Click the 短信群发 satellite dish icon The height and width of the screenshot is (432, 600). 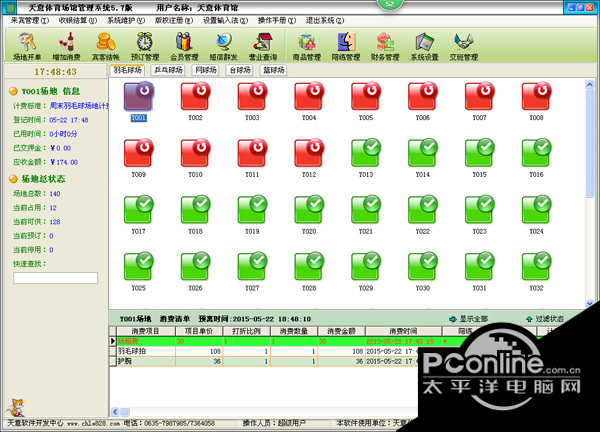(223, 46)
